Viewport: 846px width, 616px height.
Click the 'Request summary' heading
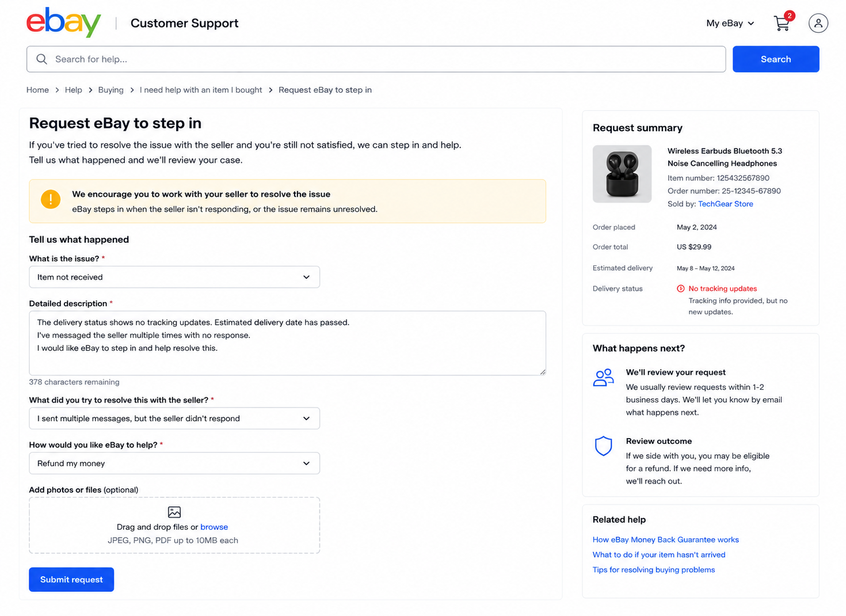point(638,128)
